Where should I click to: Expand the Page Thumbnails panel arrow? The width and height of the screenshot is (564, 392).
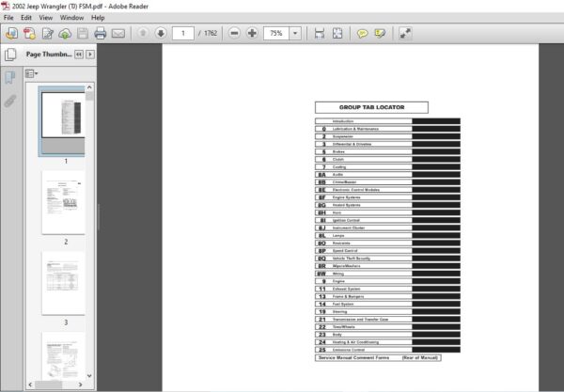90,55
